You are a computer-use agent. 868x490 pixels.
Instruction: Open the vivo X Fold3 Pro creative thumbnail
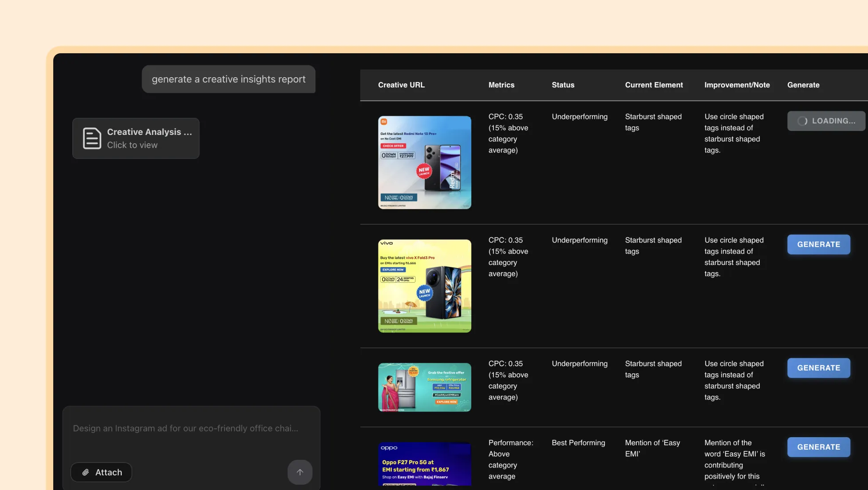coord(425,286)
